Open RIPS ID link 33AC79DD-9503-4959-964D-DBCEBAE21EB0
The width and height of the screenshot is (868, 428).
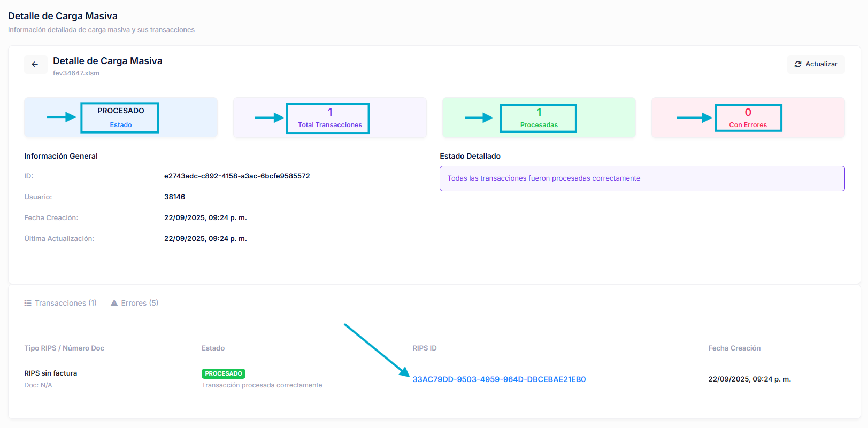499,379
